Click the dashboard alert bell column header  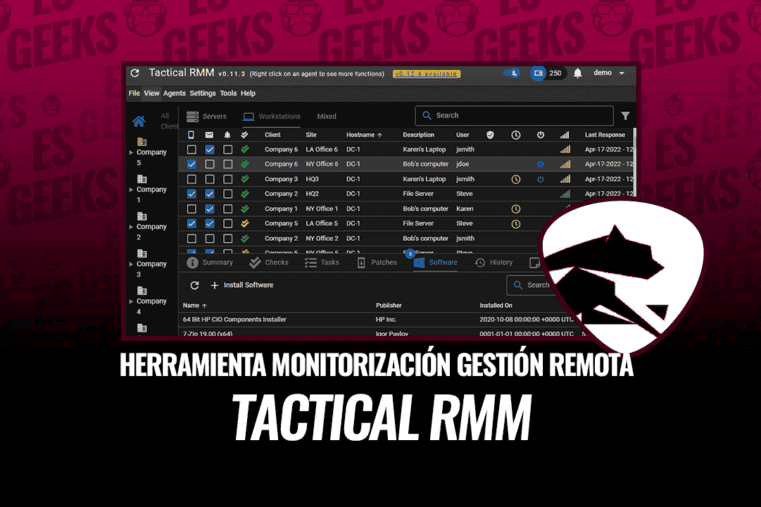(227, 135)
